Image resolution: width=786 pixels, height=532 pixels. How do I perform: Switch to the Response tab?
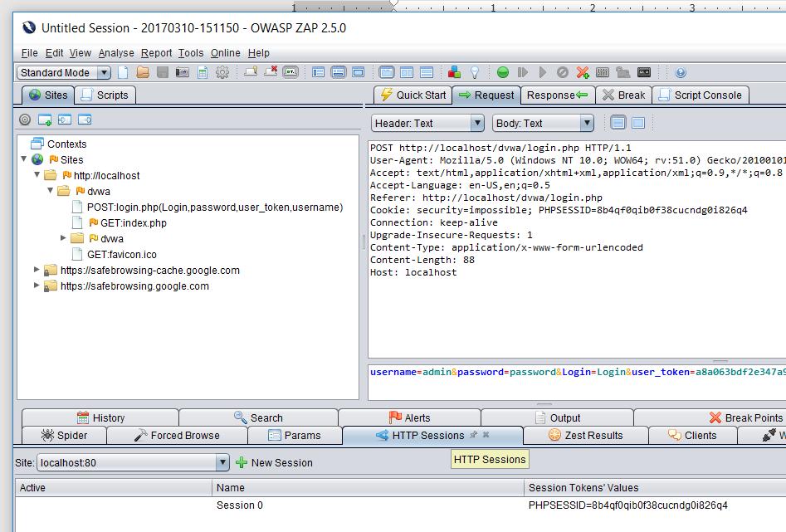pyautogui.click(x=558, y=95)
